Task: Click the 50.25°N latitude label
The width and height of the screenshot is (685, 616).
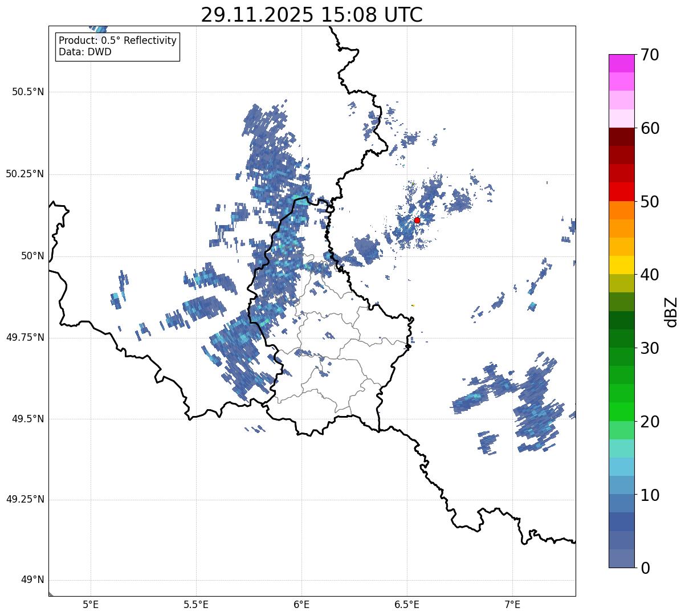Action: pos(25,174)
